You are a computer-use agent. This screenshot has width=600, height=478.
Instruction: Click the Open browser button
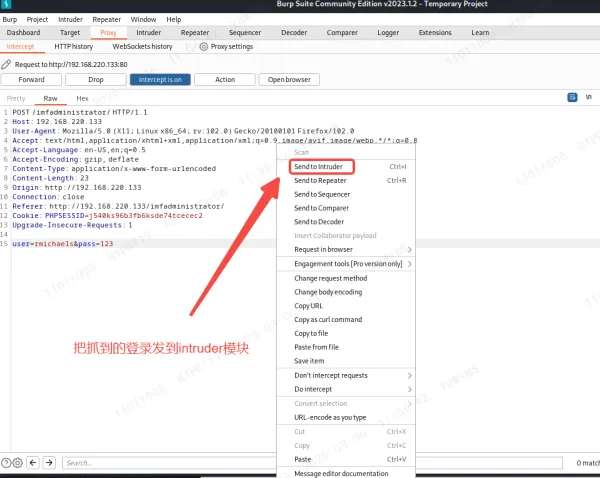289,80
